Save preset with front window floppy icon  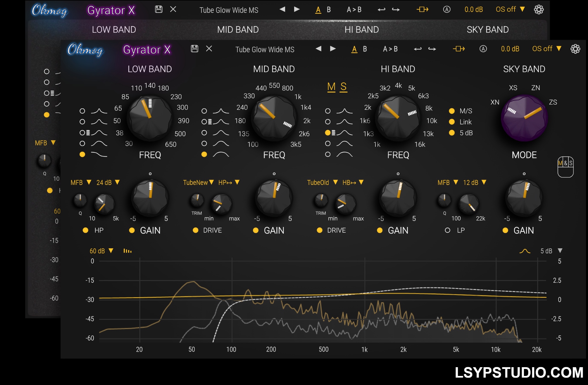tap(194, 48)
